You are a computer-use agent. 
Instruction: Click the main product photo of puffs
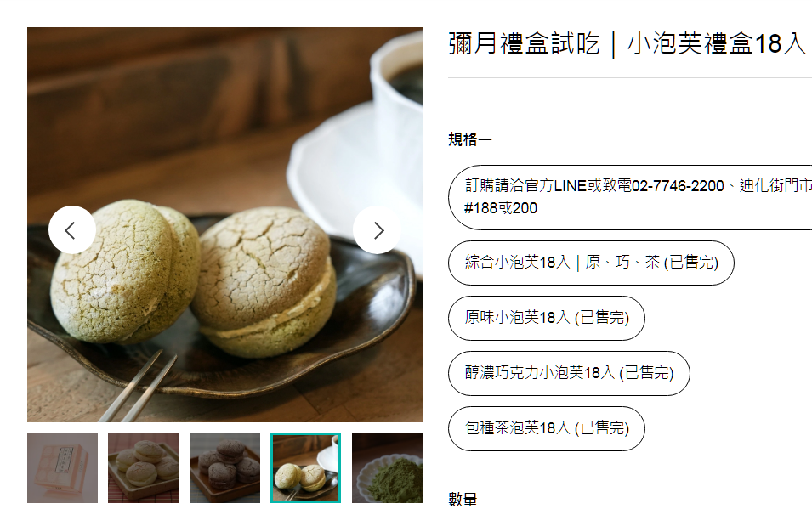click(x=224, y=224)
